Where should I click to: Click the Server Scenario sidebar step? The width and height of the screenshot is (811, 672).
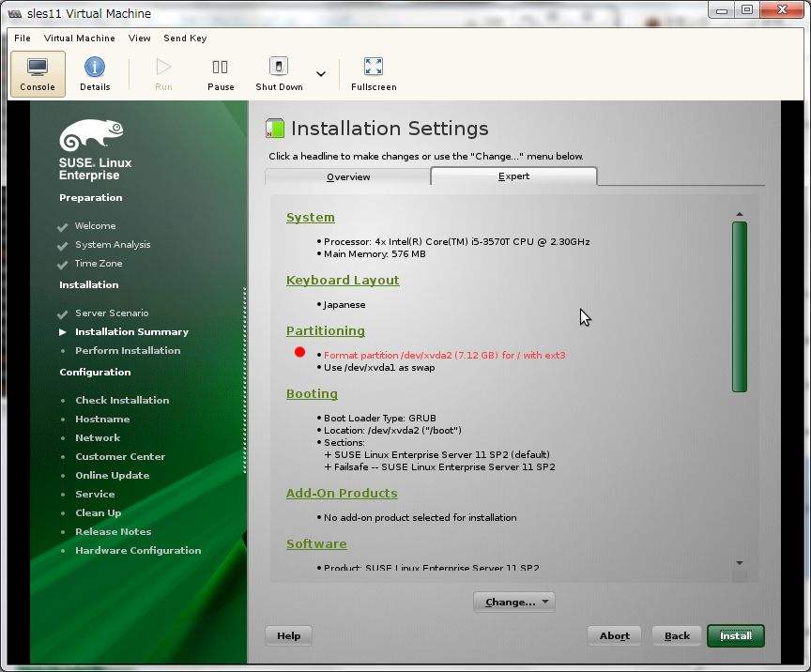(x=112, y=313)
